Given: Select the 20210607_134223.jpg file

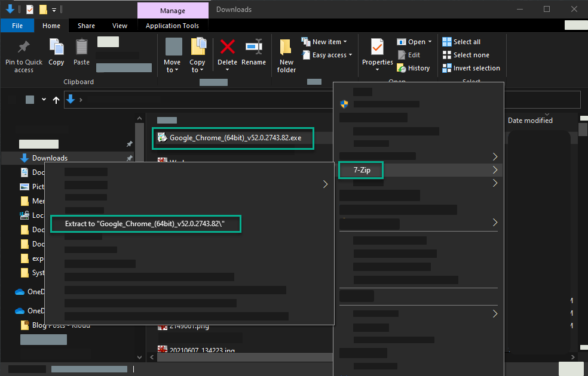Looking at the screenshot, I should (x=197, y=350).
